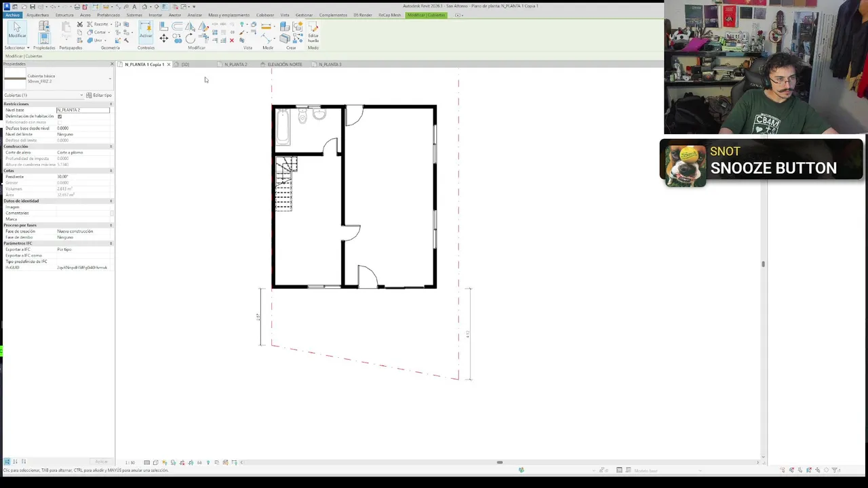Screen dimensions: 868x488
Task: Toggle Relacionado con masa checkbox
Action: (x=60, y=122)
